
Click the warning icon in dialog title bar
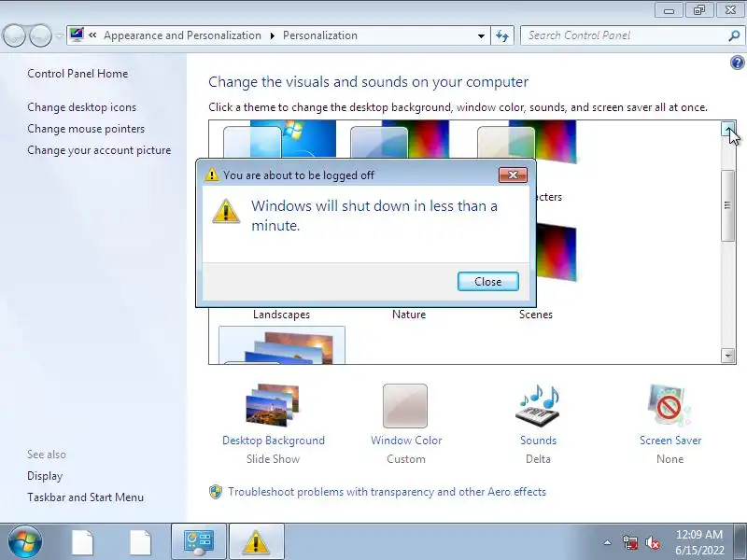pyautogui.click(x=212, y=175)
